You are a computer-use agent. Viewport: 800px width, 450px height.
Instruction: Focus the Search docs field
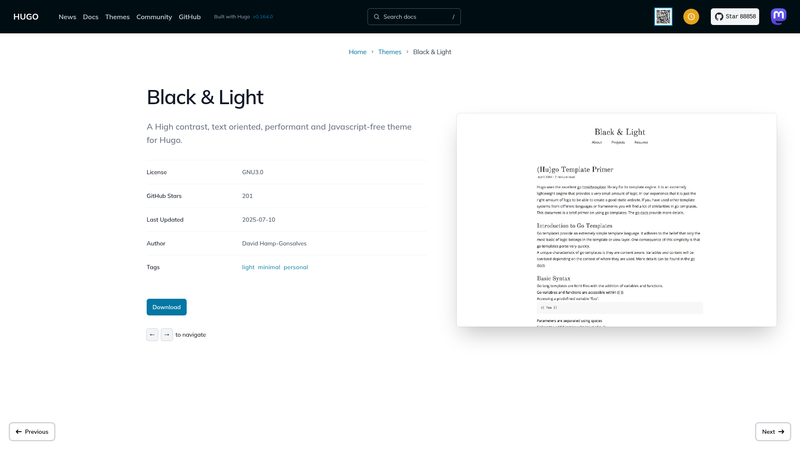[414, 17]
